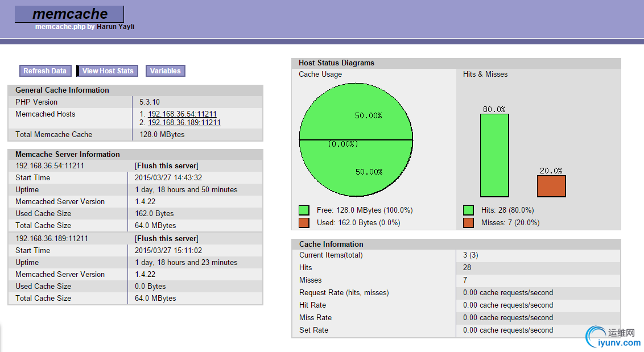Click the orange Used legend swatch
644x352 pixels.
[x=304, y=222]
